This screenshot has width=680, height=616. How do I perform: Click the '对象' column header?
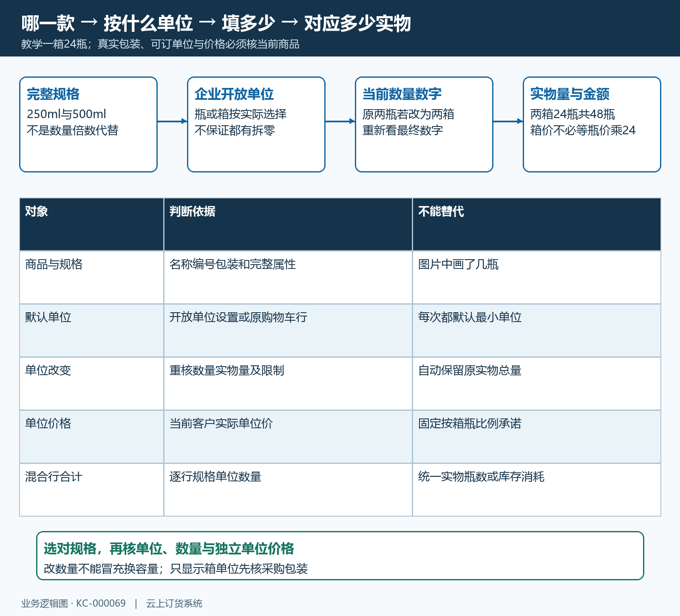pyautogui.click(x=91, y=224)
